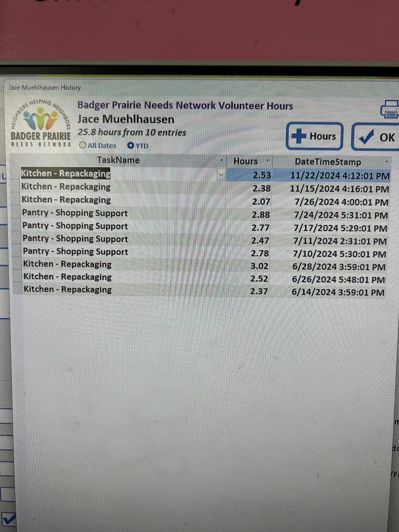Click the hours value 2.47
Image resolution: width=399 pixels, height=532 pixels.
260,240
